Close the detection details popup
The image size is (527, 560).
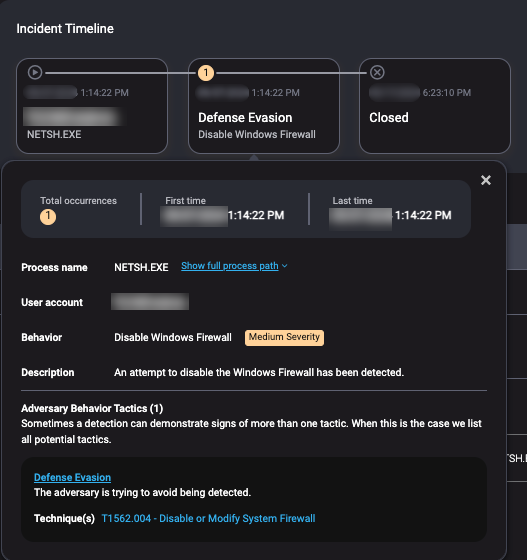point(486,180)
